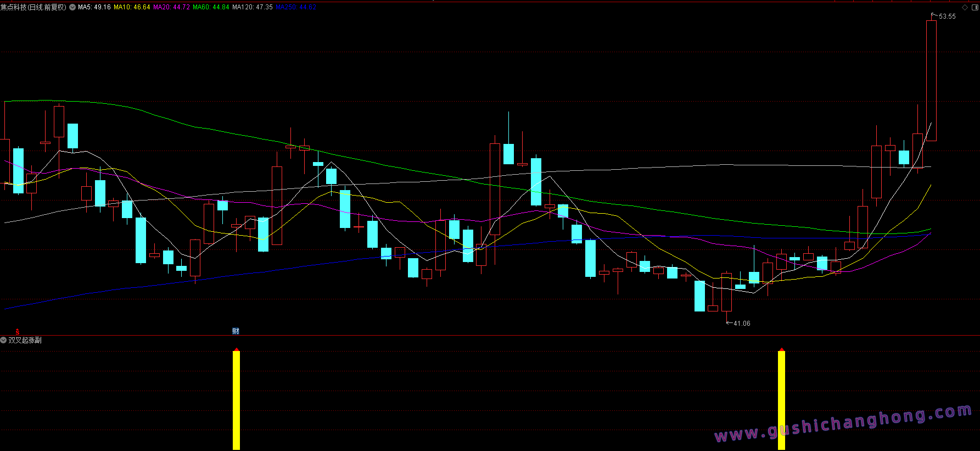Viewport: 980px width, 451px height.
Task: Select the magenta MA20: 44.72 label
Action: (x=171, y=7)
